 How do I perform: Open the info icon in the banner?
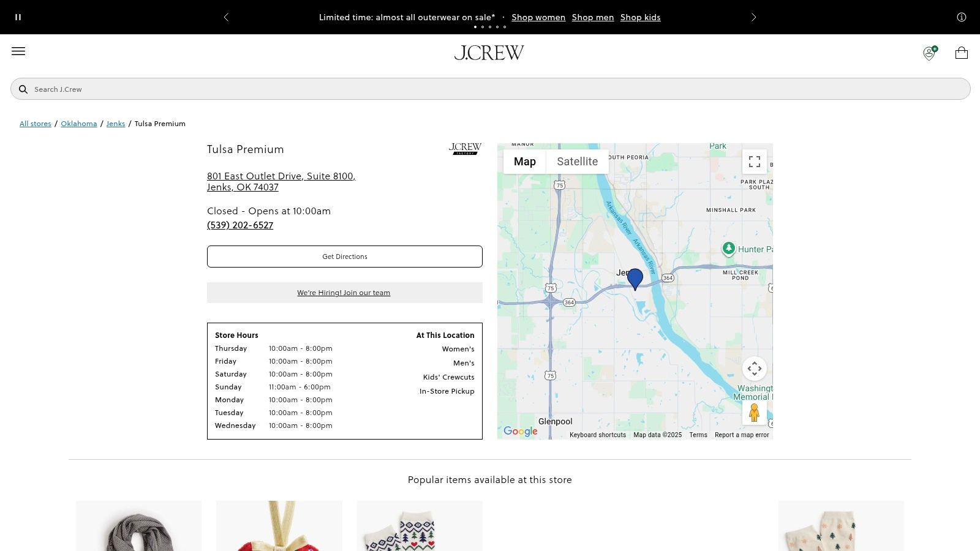(x=961, y=17)
